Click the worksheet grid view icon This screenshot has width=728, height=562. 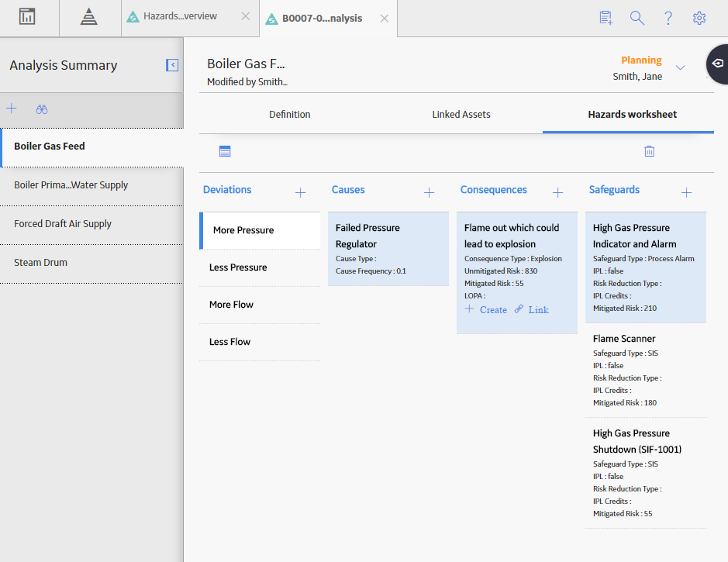[x=225, y=151]
